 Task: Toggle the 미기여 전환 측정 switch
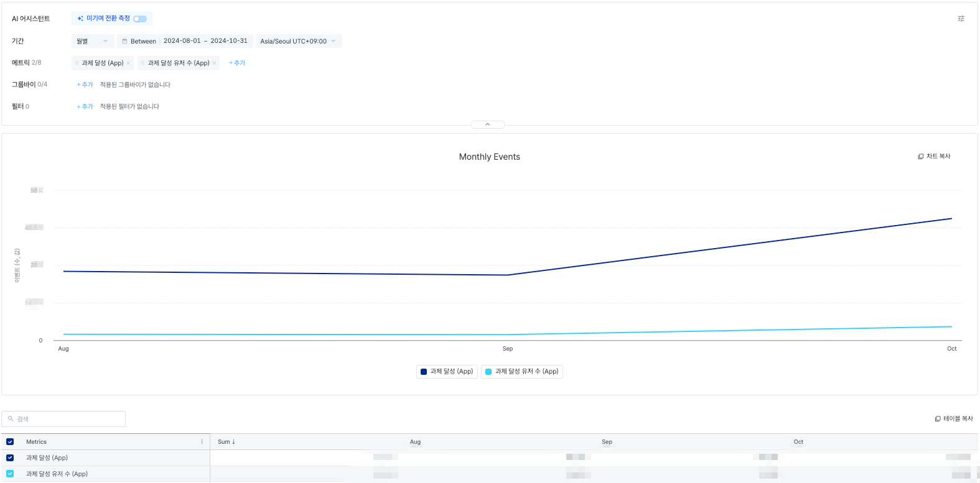point(140,19)
